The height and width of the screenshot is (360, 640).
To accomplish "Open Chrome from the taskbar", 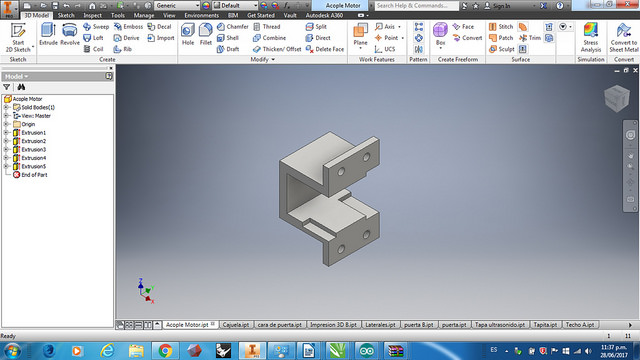I will 165,351.
